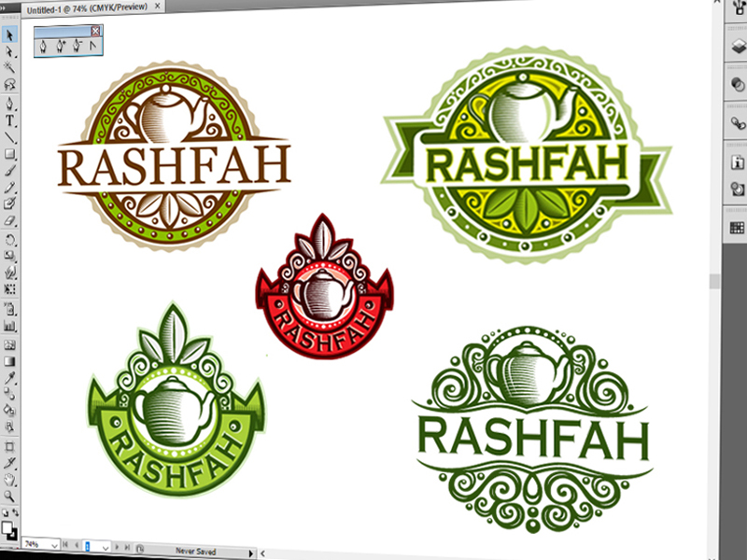Select the Pencil tool
Screen dimensions: 747x560
click(9, 188)
